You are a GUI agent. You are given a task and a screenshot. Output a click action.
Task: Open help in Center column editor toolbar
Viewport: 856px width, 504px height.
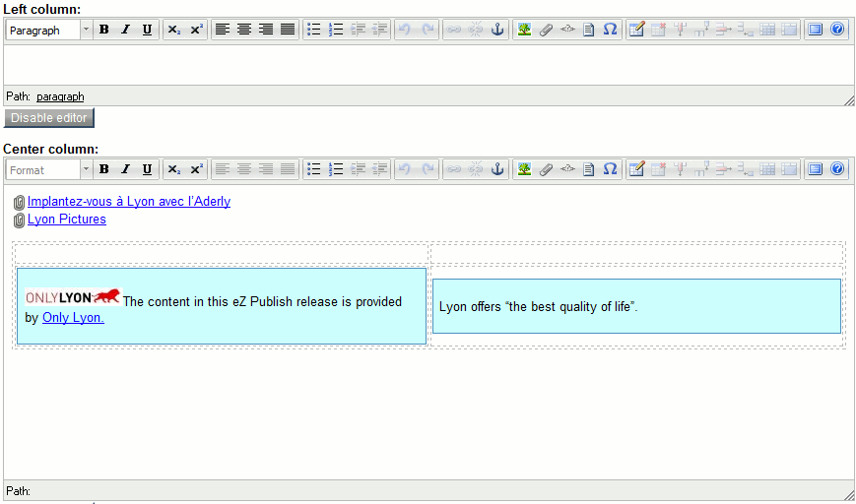tap(837, 169)
